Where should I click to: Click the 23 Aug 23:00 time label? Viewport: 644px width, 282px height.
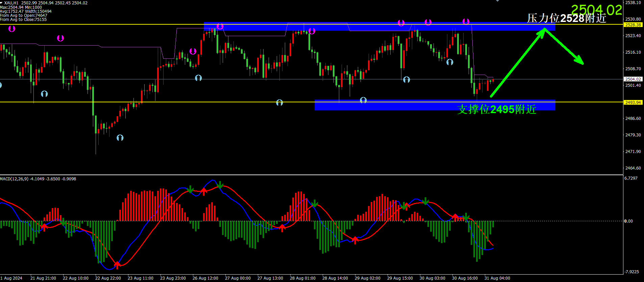173,278
